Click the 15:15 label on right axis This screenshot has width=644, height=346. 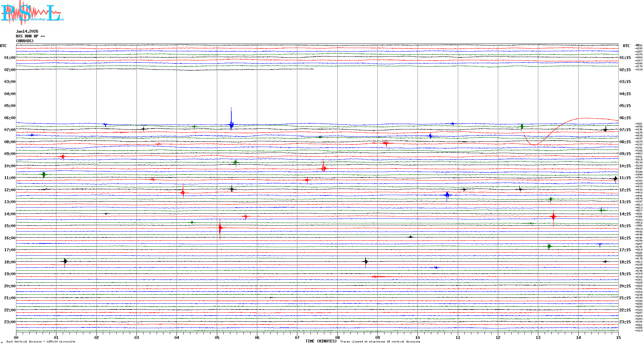(625, 226)
